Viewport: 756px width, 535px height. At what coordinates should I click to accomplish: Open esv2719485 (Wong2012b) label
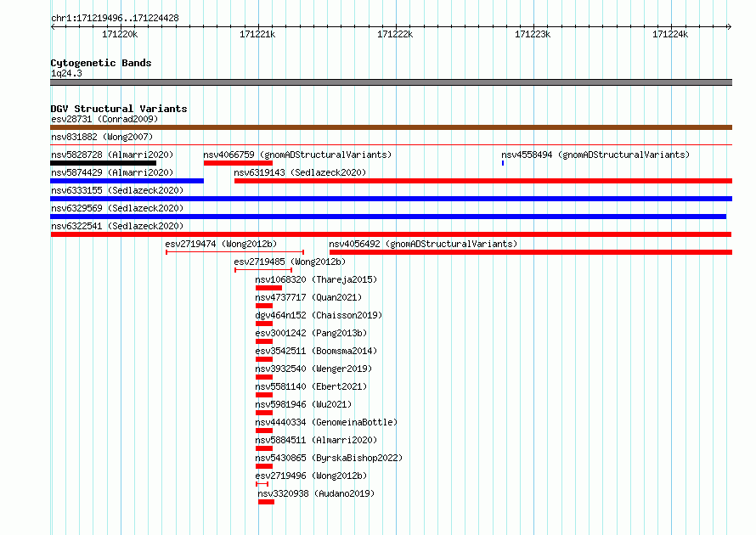tap(290, 262)
